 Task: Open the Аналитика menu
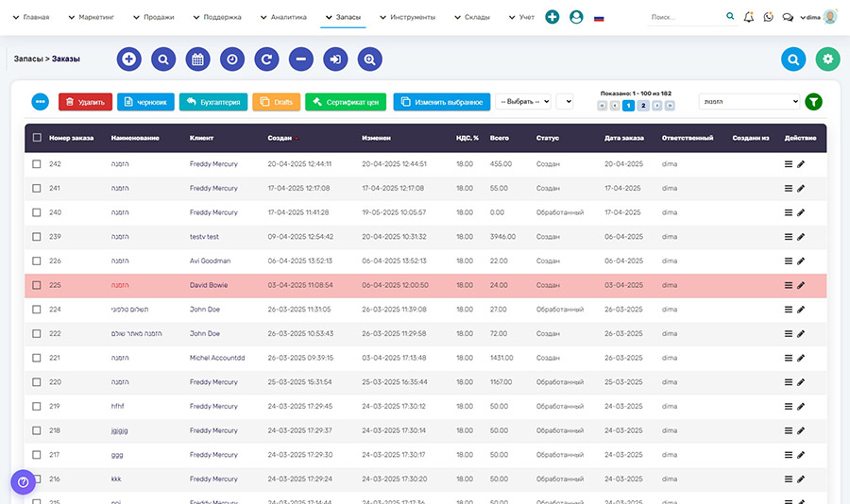point(283,17)
